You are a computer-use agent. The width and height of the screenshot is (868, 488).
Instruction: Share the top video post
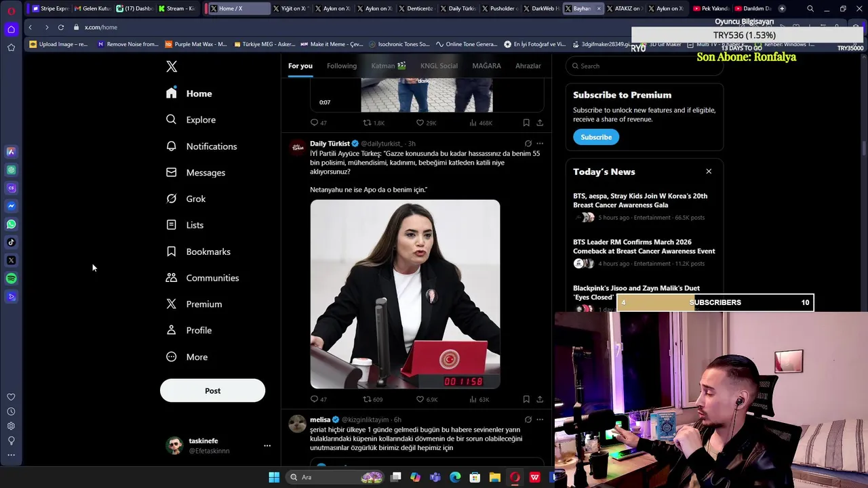point(540,123)
